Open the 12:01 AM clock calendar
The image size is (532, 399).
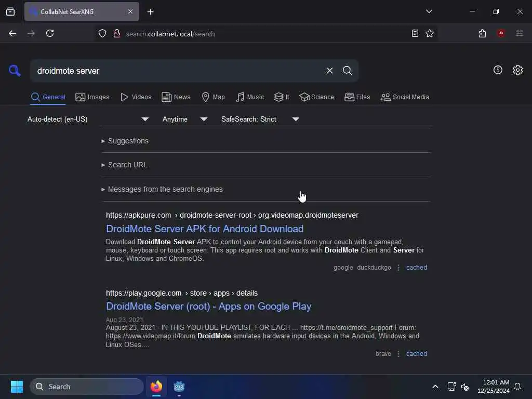(x=494, y=387)
